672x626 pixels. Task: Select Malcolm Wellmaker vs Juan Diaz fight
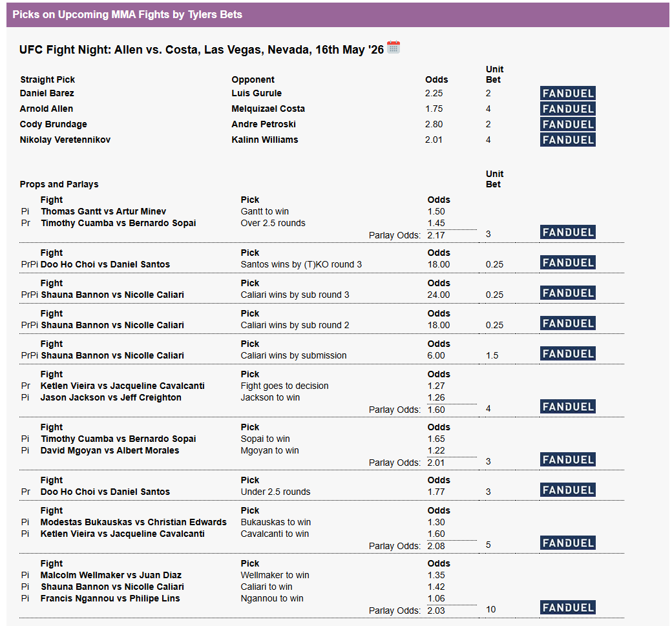point(111,575)
